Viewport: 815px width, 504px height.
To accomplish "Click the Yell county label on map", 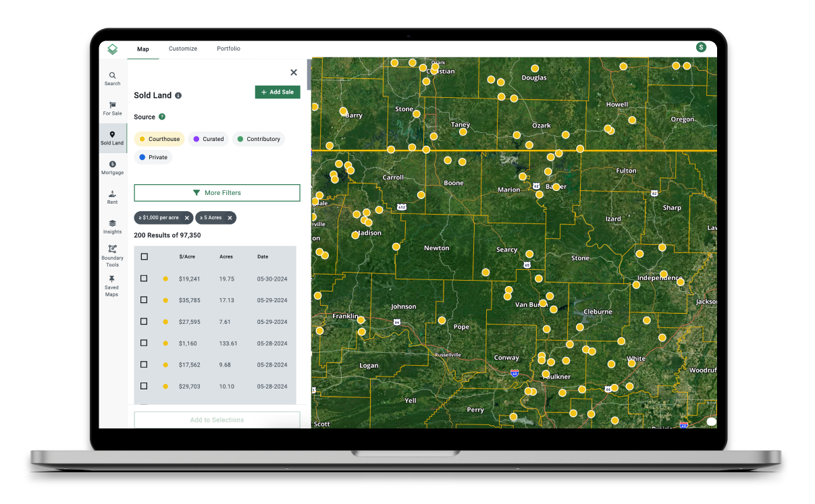I will [x=411, y=400].
